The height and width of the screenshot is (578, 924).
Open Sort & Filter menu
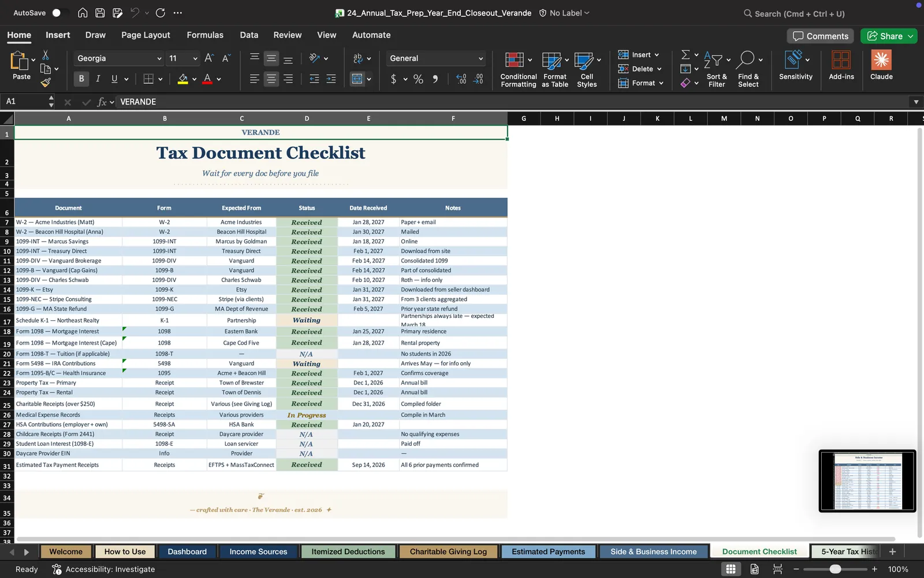tap(717, 69)
